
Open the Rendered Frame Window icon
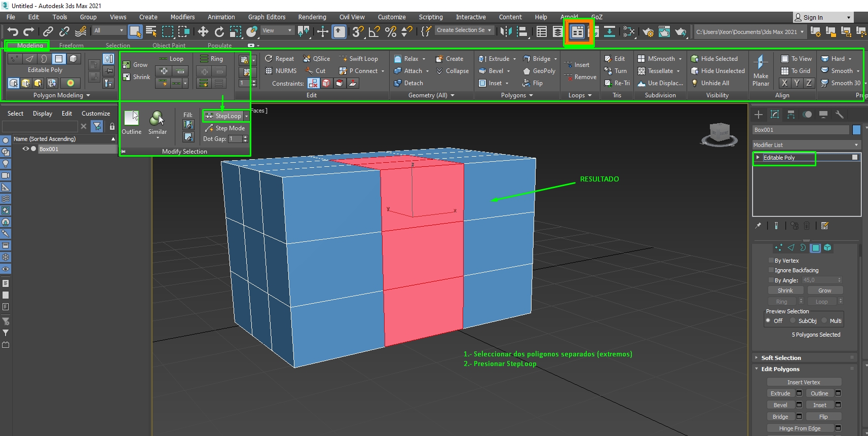(x=664, y=31)
